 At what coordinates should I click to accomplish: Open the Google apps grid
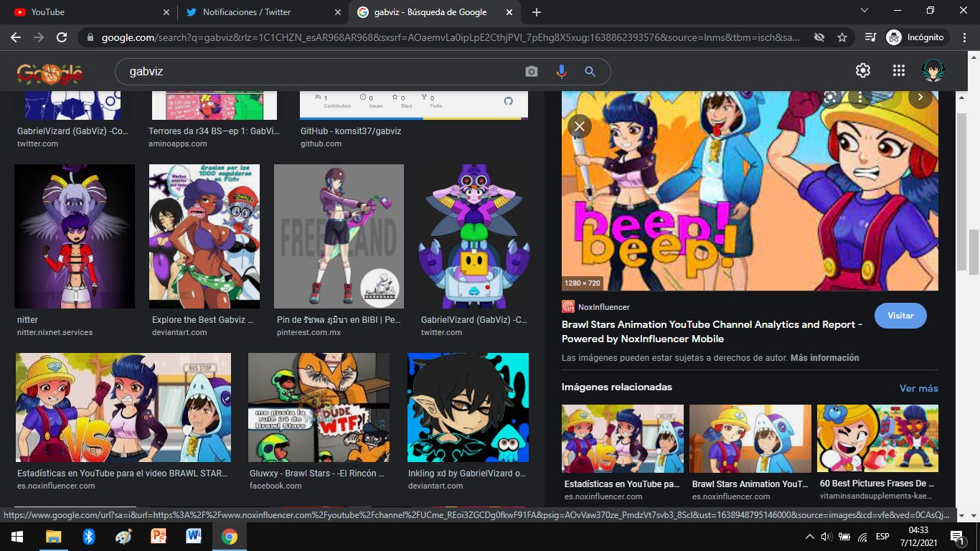(x=899, y=70)
